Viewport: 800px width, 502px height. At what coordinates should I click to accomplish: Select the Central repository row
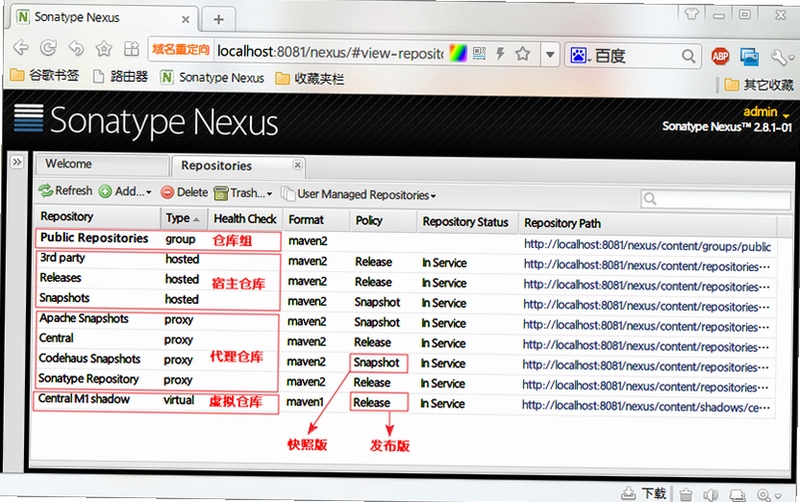pyautogui.click(x=405, y=341)
